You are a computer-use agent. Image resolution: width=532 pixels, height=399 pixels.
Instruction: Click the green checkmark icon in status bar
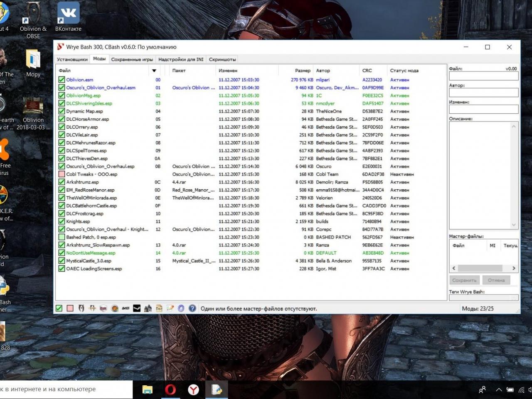click(59, 308)
